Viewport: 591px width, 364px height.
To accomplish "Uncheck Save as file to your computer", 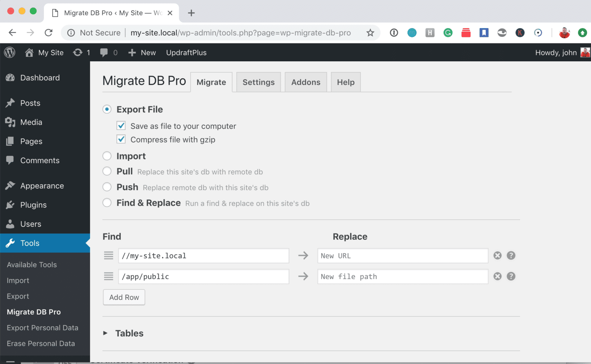I will tap(121, 126).
